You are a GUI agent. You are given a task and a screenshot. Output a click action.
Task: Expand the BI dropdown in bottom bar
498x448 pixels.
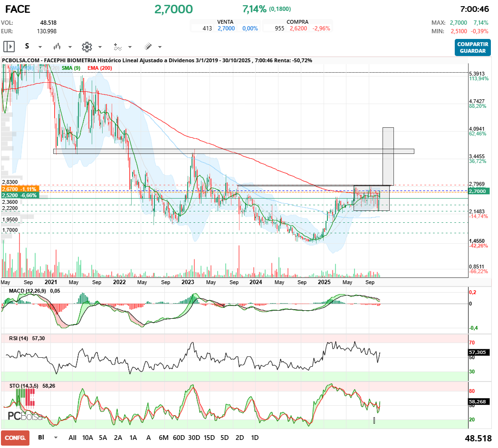56,438
